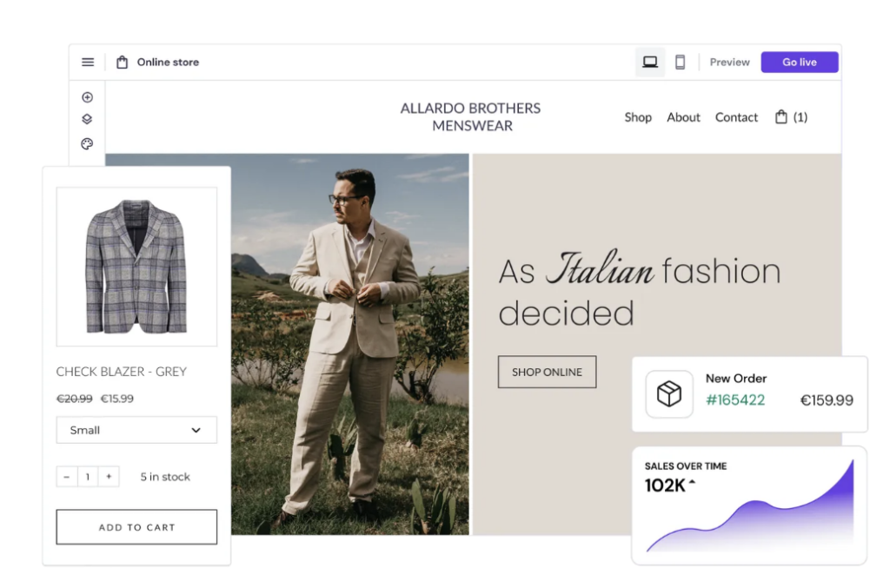This screenshot has height=588, width=890.
Task: Click the add element plus icon
Action: click(86, 96)
